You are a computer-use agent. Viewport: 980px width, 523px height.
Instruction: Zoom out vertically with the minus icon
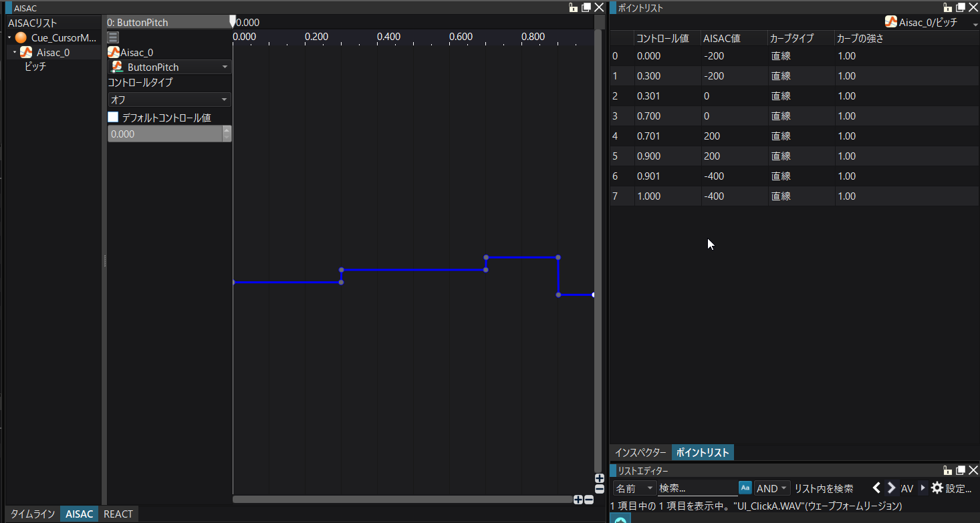[x=600, y=489]
